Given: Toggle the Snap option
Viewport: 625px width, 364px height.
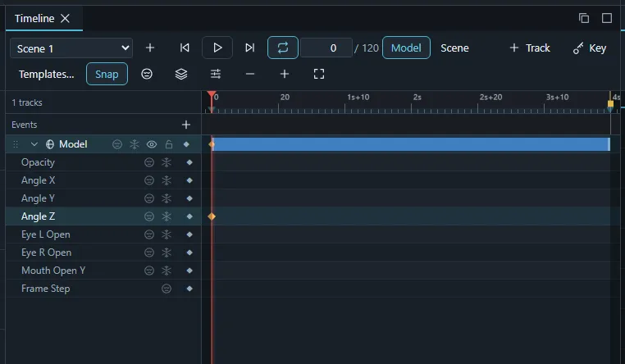Looking at the screenshot, I should coord(107,74).
